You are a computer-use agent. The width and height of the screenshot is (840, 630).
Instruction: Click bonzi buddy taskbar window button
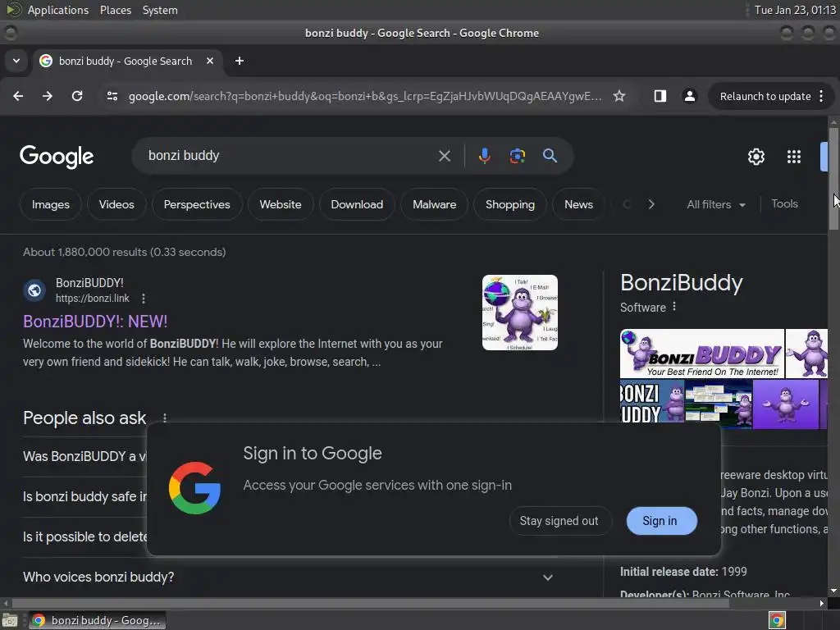[97, 620]
